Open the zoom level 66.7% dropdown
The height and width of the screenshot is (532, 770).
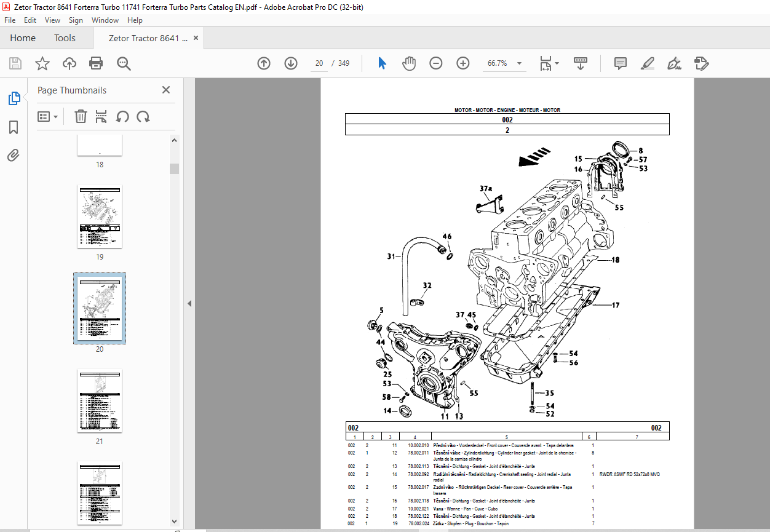click(520, 63)
